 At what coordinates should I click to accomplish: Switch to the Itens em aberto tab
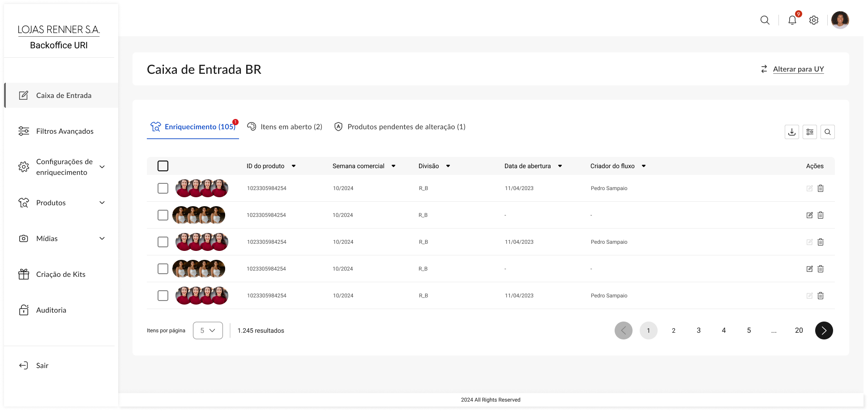click(285, 127)
